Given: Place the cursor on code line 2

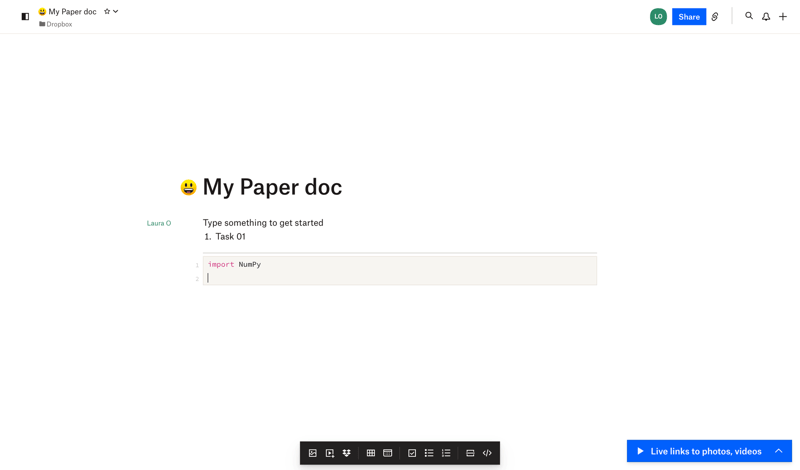Looking at the screenshot, I should pos(399,278).
